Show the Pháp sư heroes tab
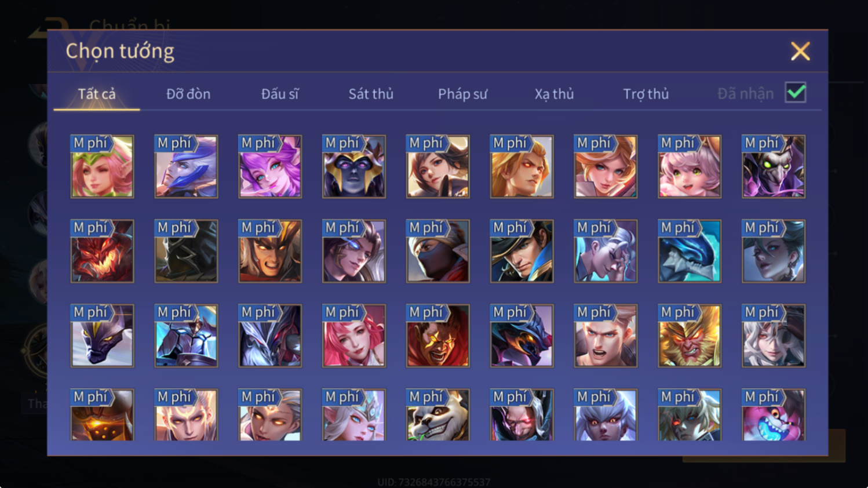 tap(462, 94)
